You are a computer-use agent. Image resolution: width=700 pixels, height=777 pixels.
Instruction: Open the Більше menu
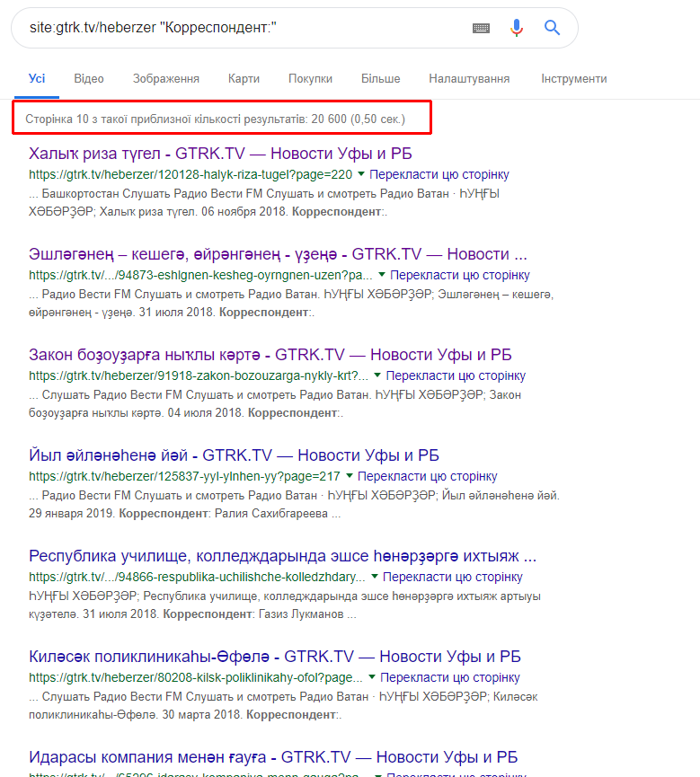(x=381, y=79)
